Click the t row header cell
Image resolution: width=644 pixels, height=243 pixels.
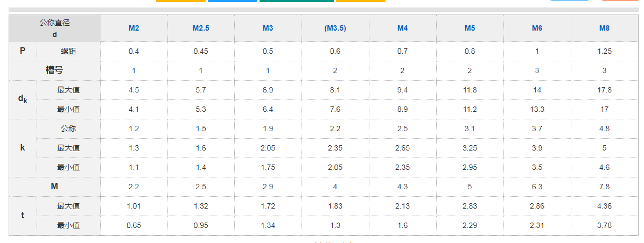coord(23,216)
